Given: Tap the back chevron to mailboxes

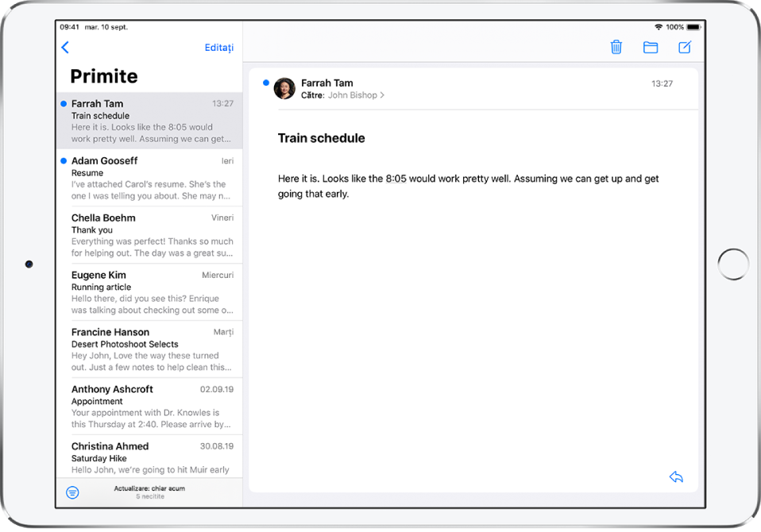Looking at the screenshot, I should 65,47.
